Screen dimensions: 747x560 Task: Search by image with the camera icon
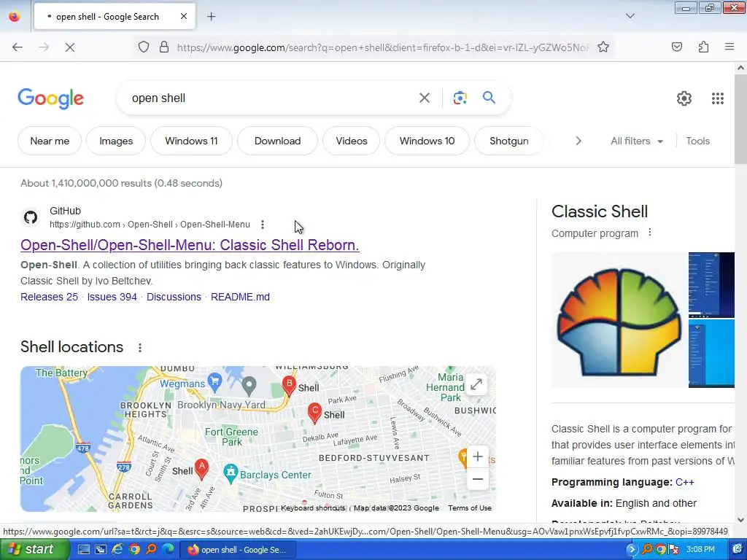coord(460,98)
